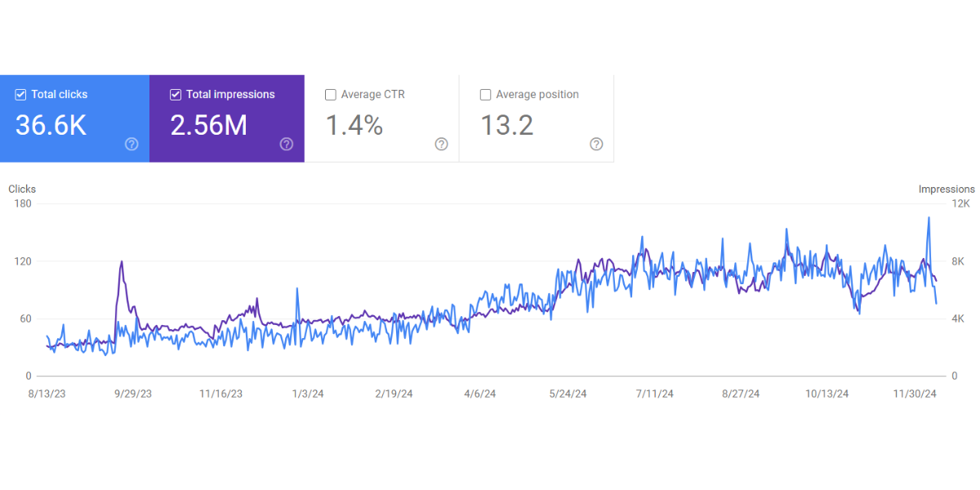Click the Impressions axis title

pyautogui.click(x=946, y=189)
